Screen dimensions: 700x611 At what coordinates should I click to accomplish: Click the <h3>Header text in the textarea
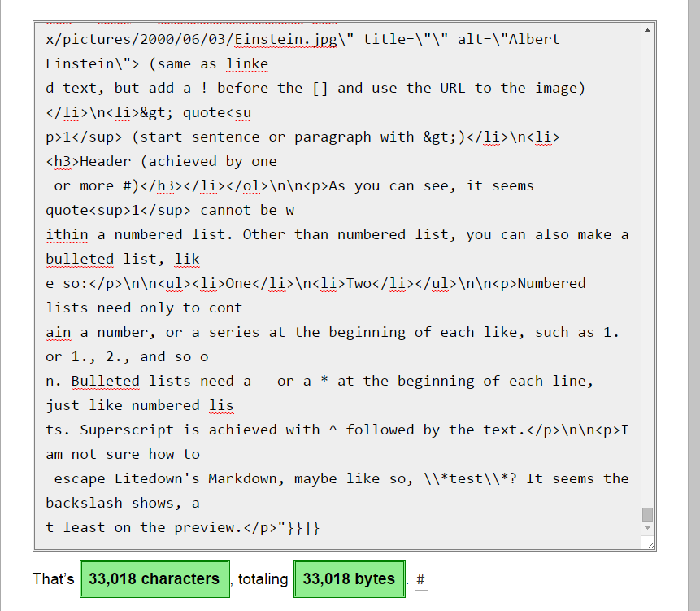89,161
